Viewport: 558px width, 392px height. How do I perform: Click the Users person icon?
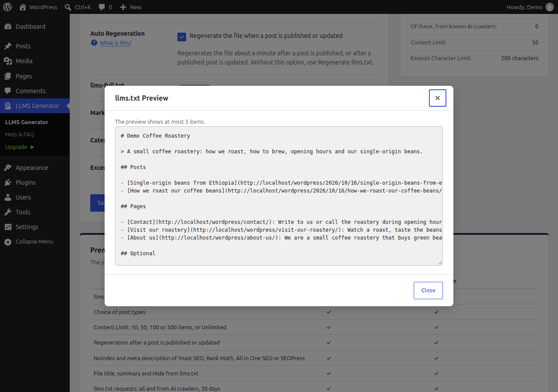click(x=8, y=197)
